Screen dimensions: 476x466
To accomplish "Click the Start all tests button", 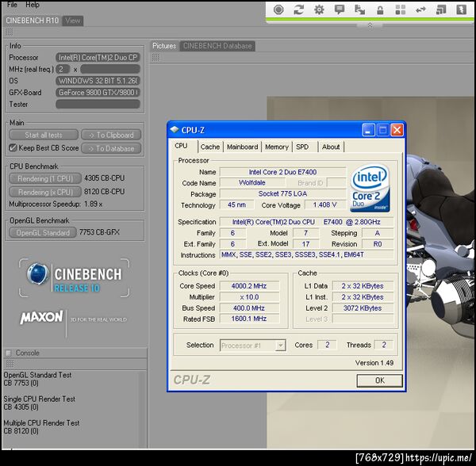I will 44,135.
